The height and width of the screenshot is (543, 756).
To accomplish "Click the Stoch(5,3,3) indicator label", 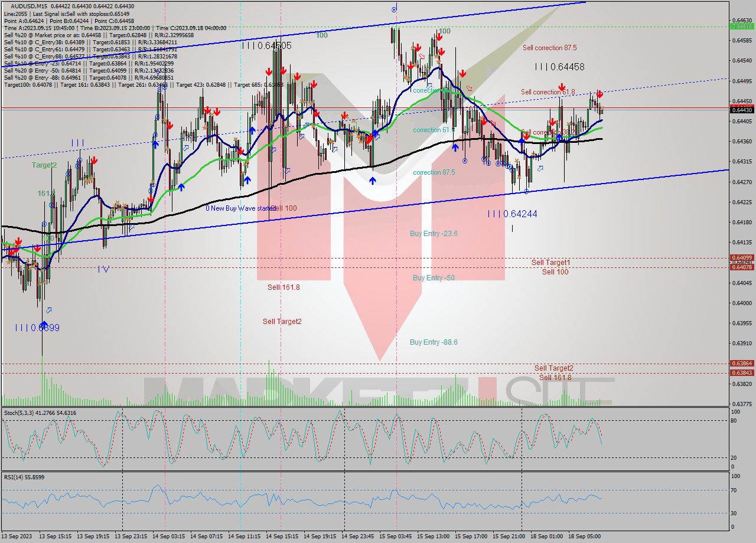I will (x=40, y=413).
